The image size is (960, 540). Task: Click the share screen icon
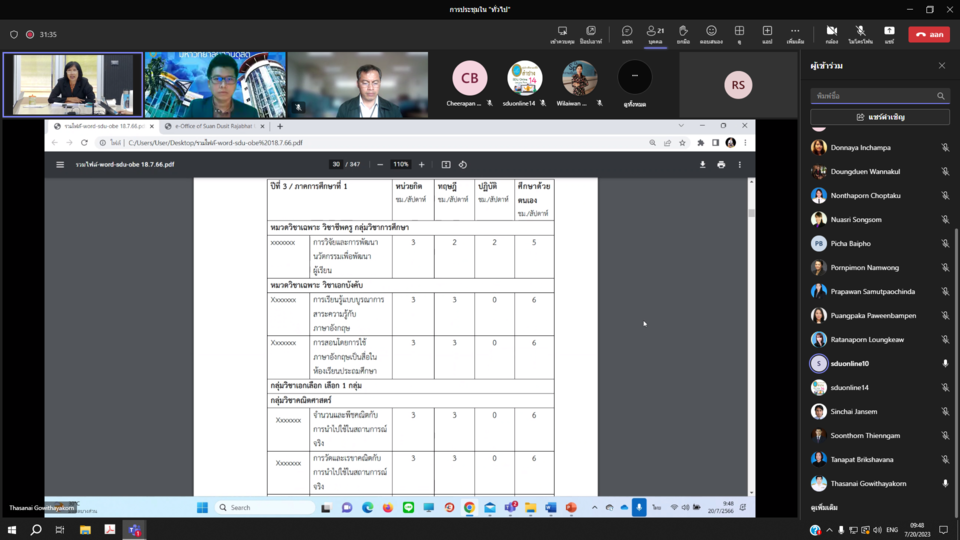coord(888,33)
